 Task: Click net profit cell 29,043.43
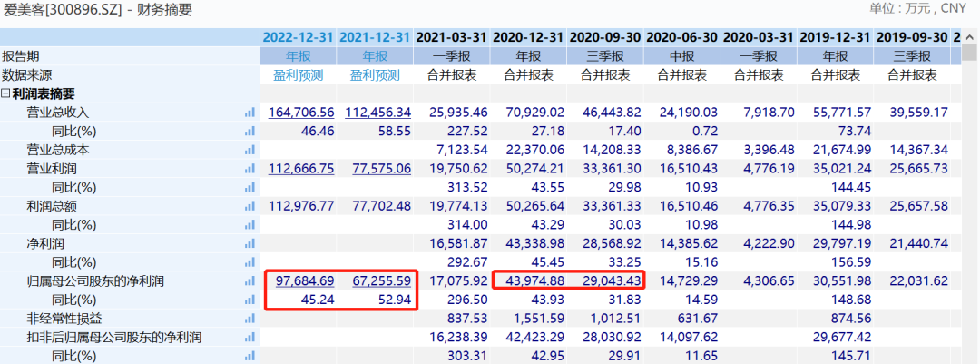[x=612, y=281]
